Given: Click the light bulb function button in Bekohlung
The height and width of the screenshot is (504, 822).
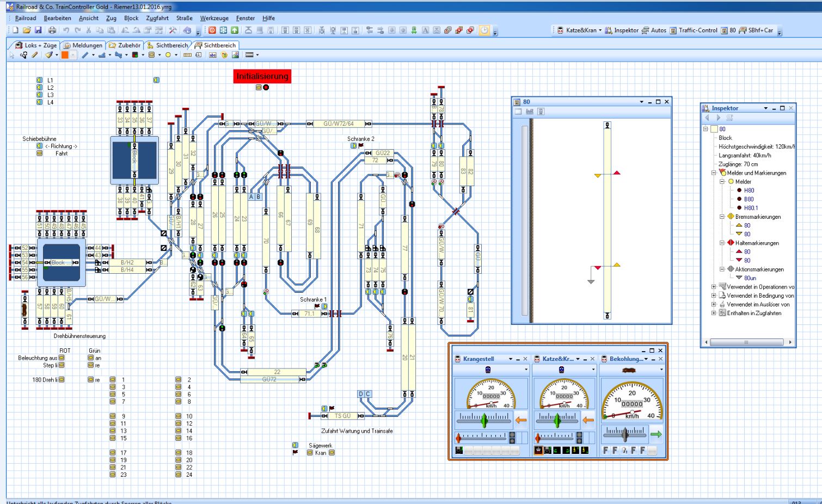Looking at the screenshot, I should click(624, 451).
